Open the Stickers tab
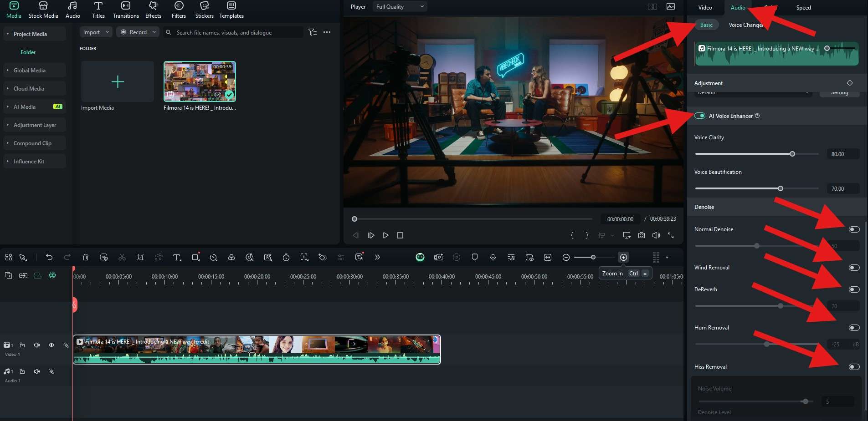The width and height of the screenshot is (868, 421). pos(204,10)
